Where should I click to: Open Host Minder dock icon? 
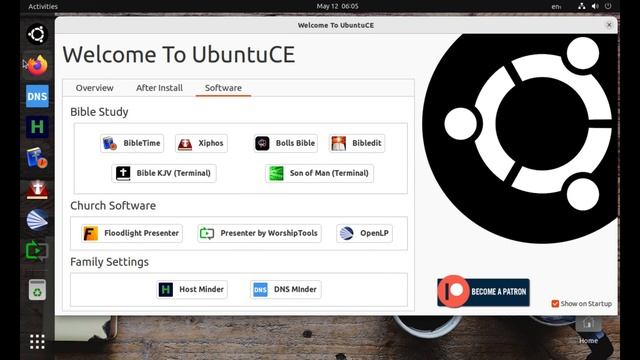click(x=37, y=127)
